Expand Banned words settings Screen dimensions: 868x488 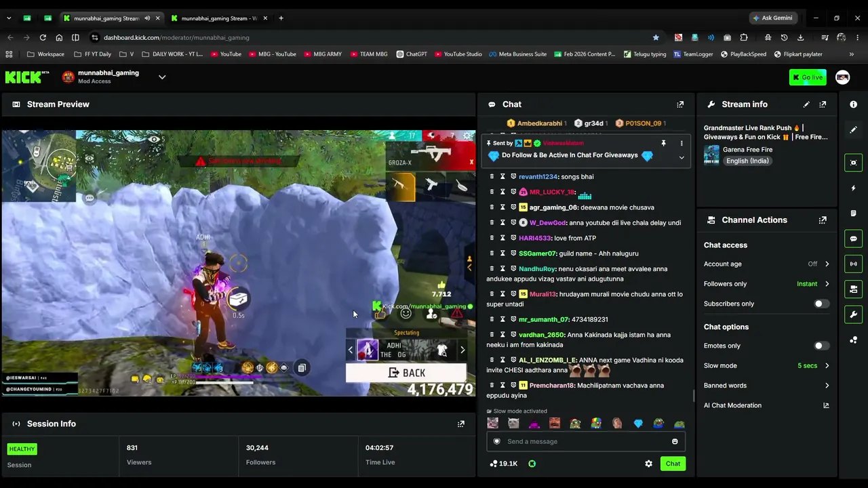coord(766,386)
